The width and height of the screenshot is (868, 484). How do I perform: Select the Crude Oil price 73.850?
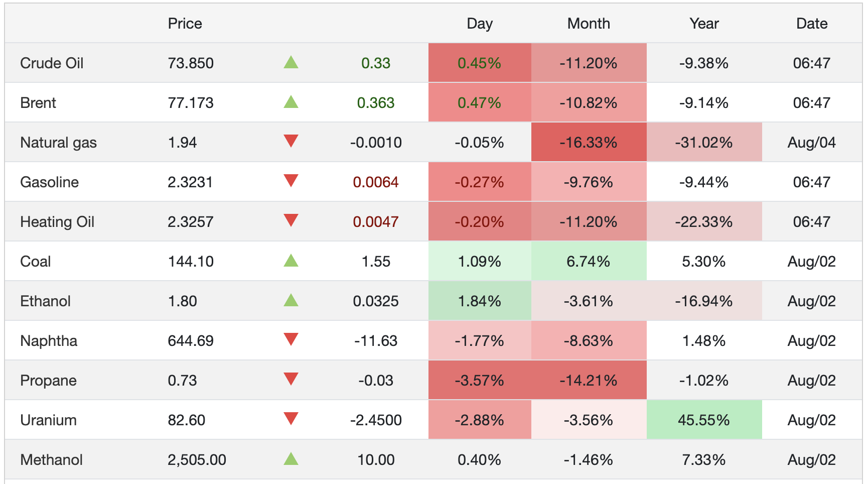tap(191, 63)
